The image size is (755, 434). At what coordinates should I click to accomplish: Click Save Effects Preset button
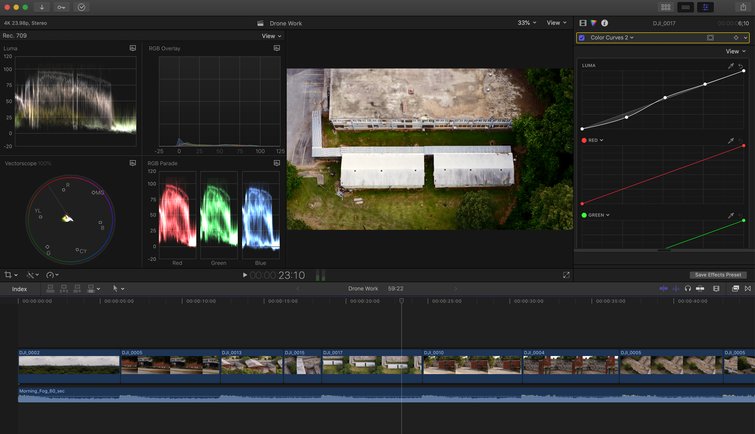click(718, 275)
